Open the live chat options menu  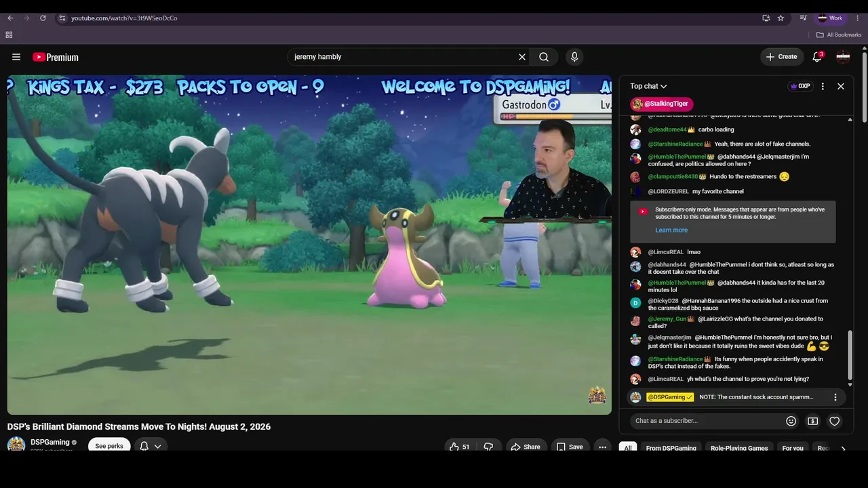823,86
